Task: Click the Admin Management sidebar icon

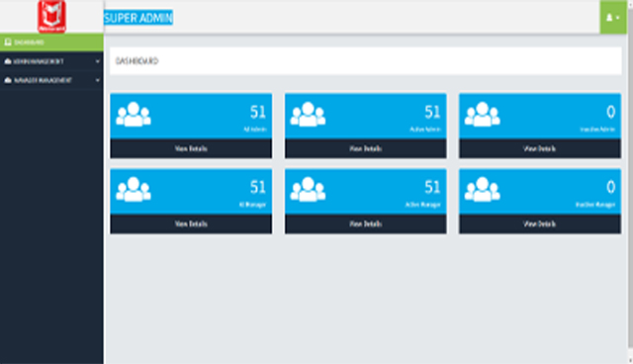Action: pos(8,61)
